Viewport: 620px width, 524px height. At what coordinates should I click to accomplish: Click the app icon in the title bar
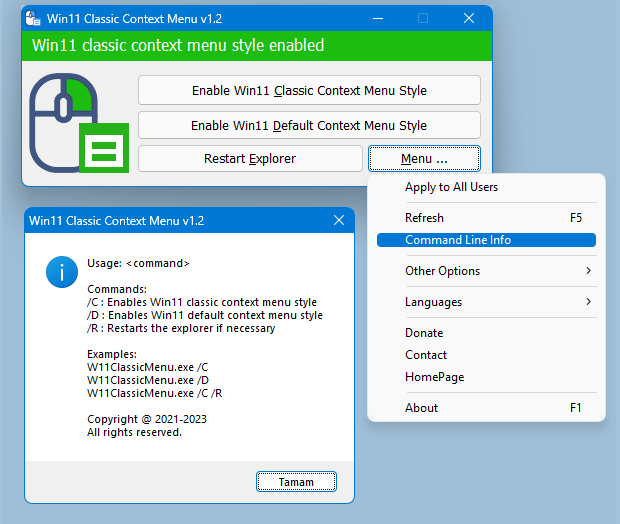click(33, 18)
